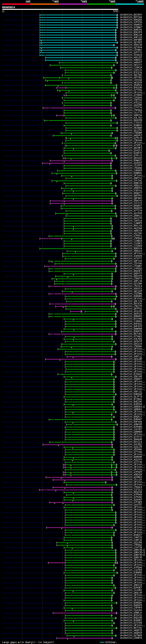Click the cyan ~100% identity legend segment
The image size is (146, 644).
[130, 4]
